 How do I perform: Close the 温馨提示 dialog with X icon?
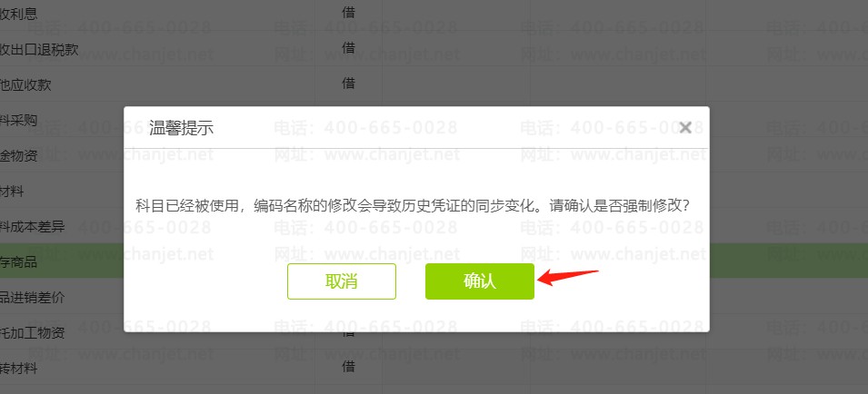[685, 128]
